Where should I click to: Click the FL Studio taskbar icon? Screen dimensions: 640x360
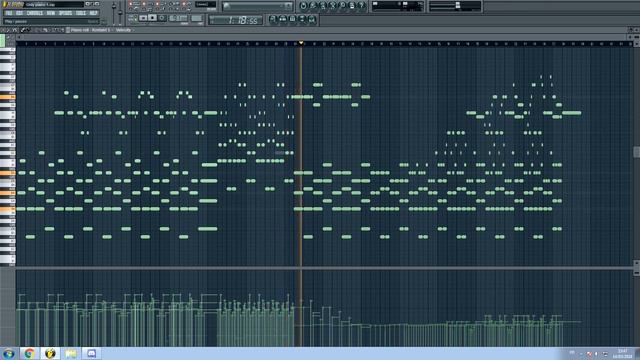(x=50, y=353)
